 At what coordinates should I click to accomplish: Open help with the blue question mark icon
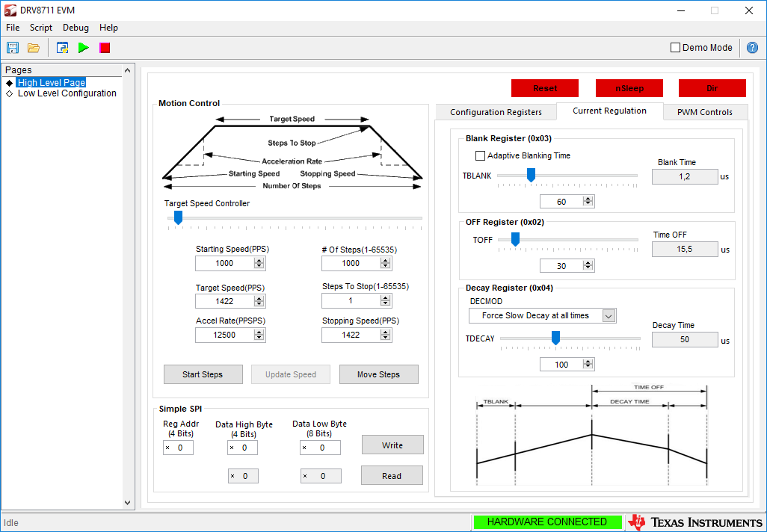[x=752, y=47]
